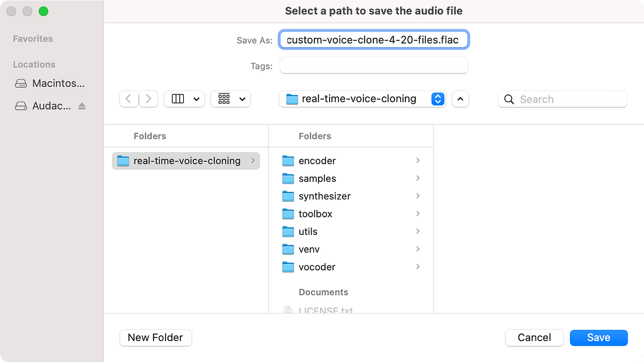Image resolution: width=644 pixels, height=362 pixels.
Task: Click the Save button
Action: click(x=598, y=338)
